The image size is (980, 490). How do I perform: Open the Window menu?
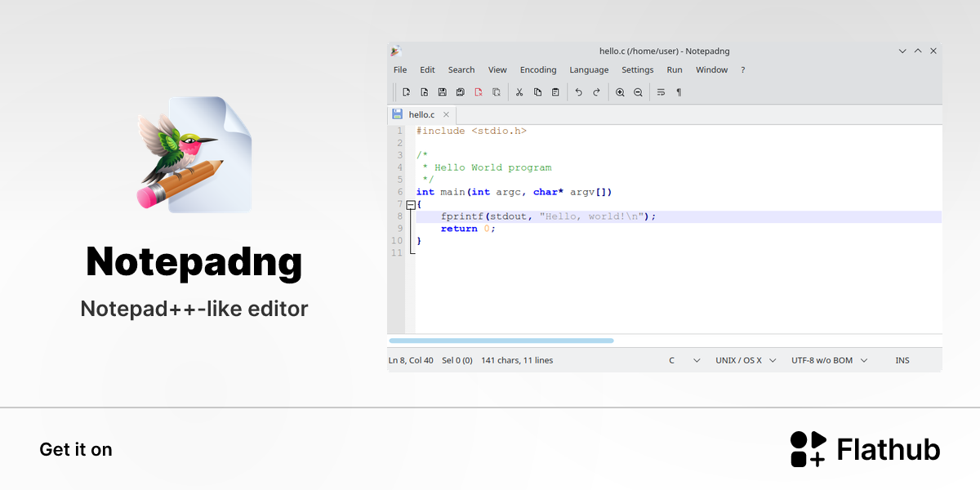coord(711,70)
